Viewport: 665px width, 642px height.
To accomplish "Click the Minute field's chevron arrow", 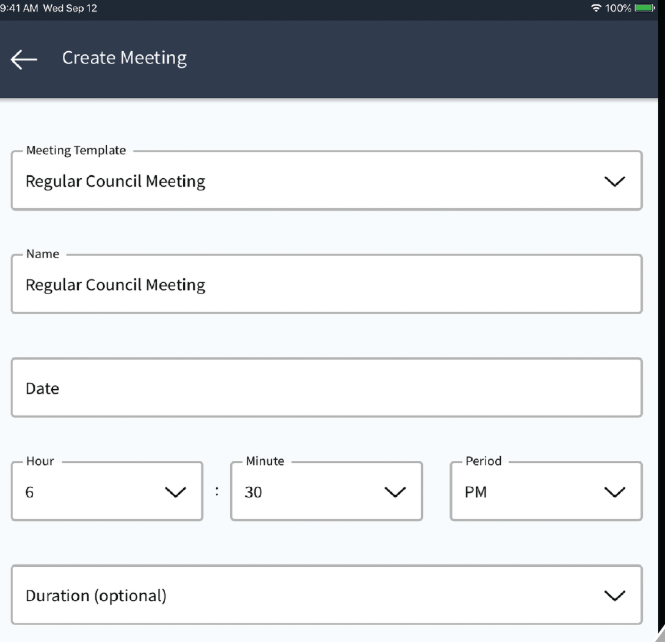I will point(395,492).
